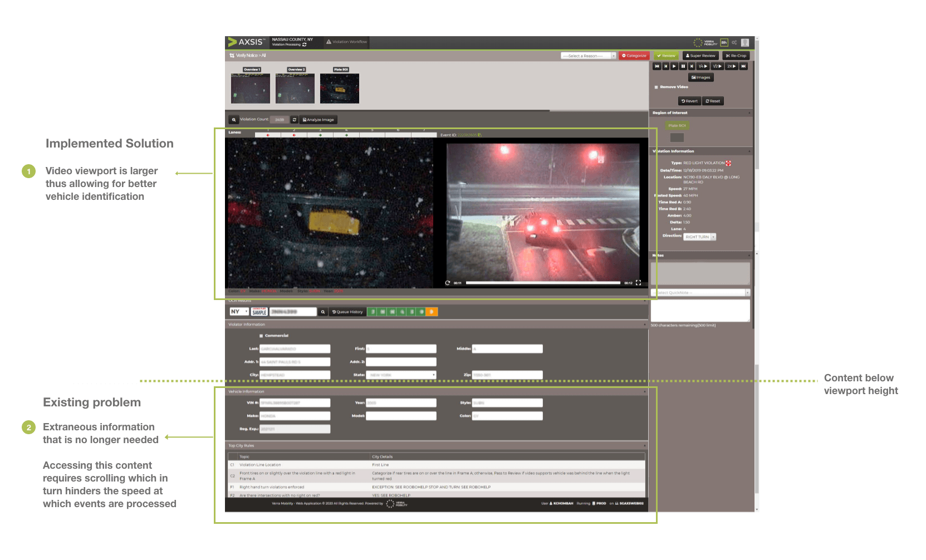Play video at quarter speed
Viewport: 926px width, 560px height.
pos(703,66)
